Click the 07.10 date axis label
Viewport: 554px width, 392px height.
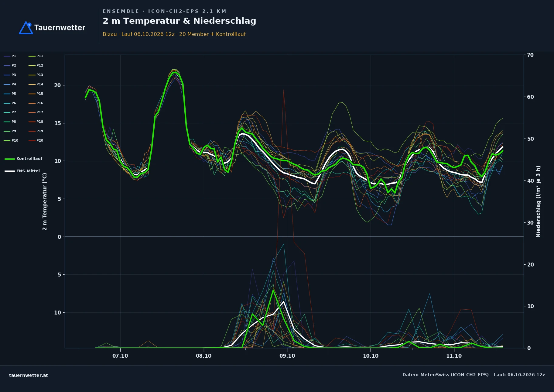(x=120, y=356)
